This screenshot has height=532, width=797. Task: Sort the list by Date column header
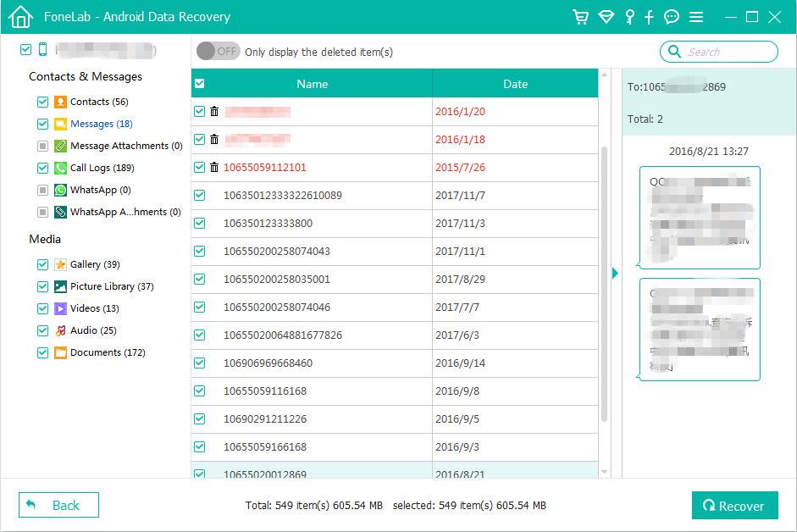click(515, 84)
